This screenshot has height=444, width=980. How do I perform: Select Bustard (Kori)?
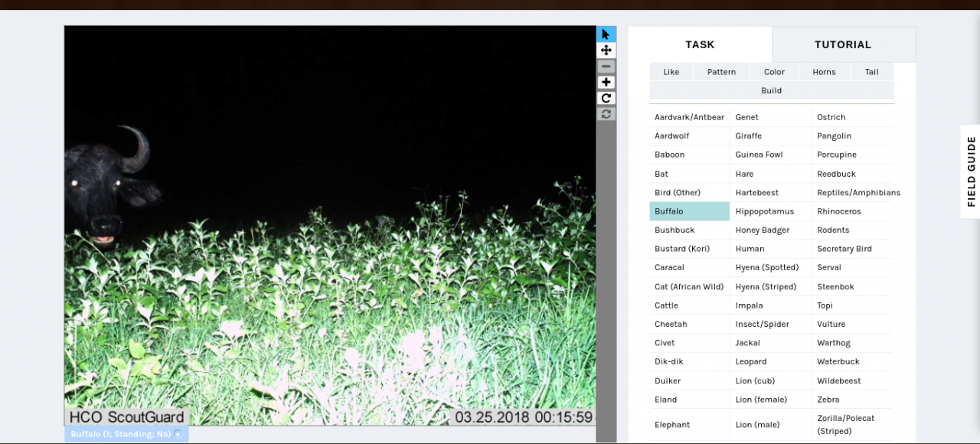point(689,249)
